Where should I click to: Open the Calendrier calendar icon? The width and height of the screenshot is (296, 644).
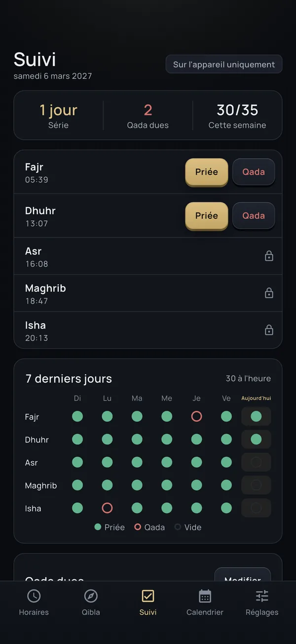[x=205, y=596]
